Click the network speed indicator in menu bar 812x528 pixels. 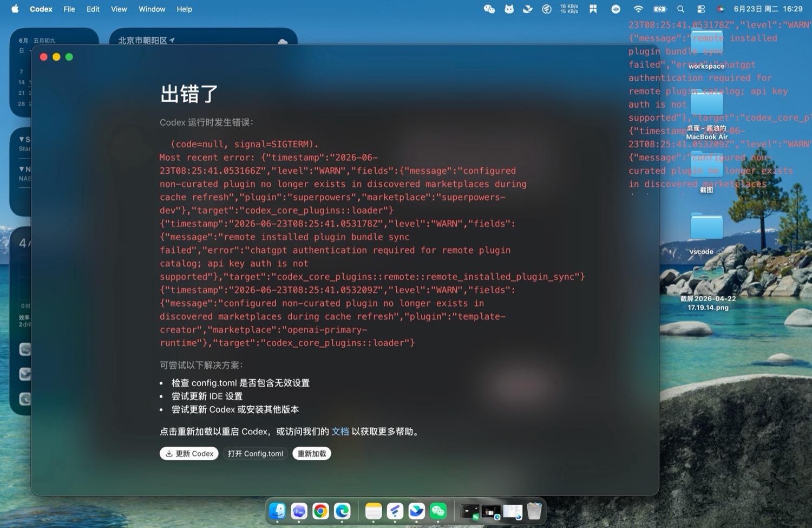[569, 9]
